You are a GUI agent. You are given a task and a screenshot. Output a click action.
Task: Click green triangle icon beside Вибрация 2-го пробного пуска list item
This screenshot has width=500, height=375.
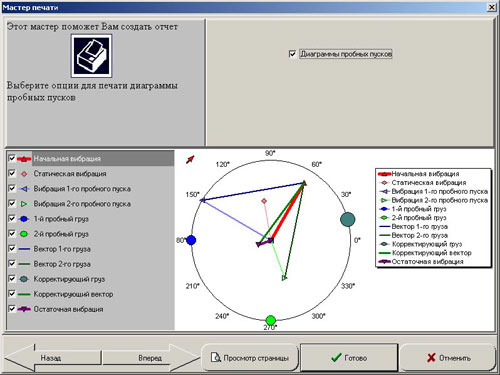click(x=24, y=204)
